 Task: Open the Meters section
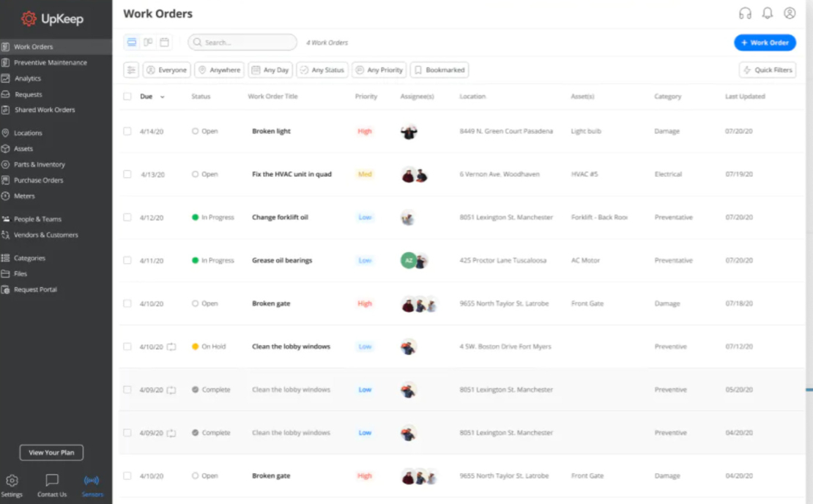[x=26, y=196]
